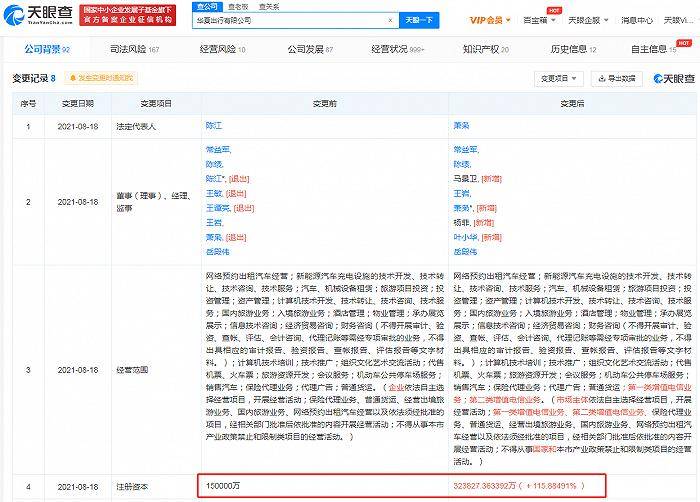
Task: Click the 导出数据 export button
Action: 617,79
